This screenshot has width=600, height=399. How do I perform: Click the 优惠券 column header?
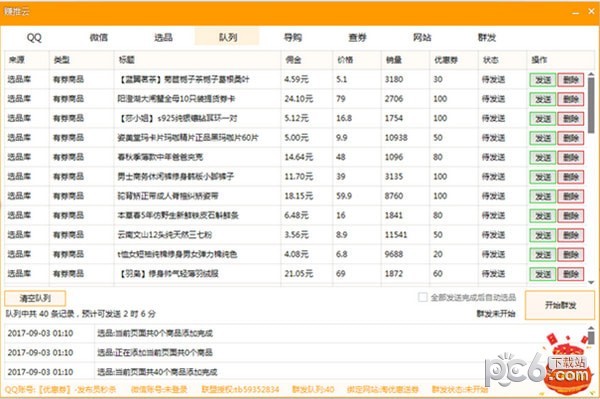point(454,60)
